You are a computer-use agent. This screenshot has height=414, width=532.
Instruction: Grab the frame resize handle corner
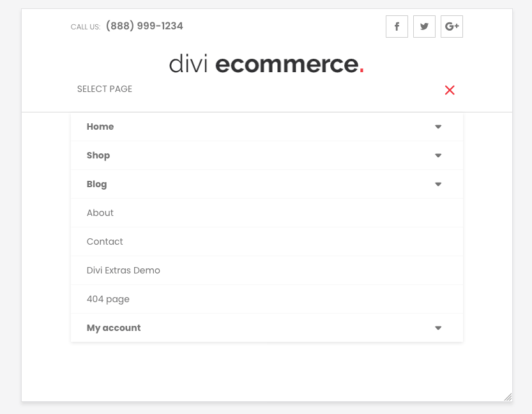(508, 397)
